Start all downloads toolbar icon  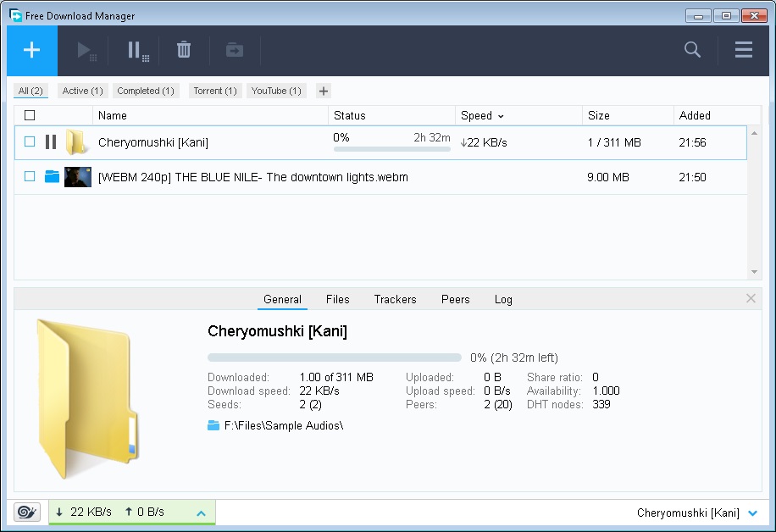pyautogui.click(x=86, y=51)
